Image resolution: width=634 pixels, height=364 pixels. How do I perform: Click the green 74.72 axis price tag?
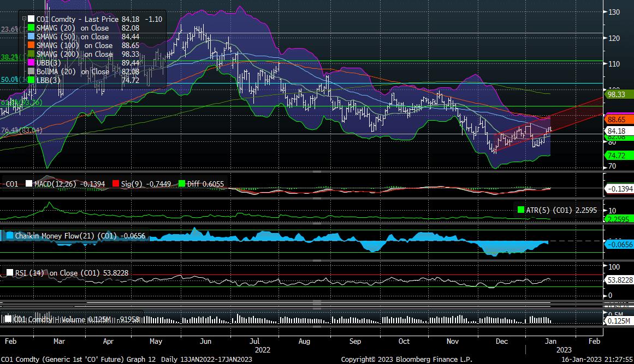tap(619, 156)
